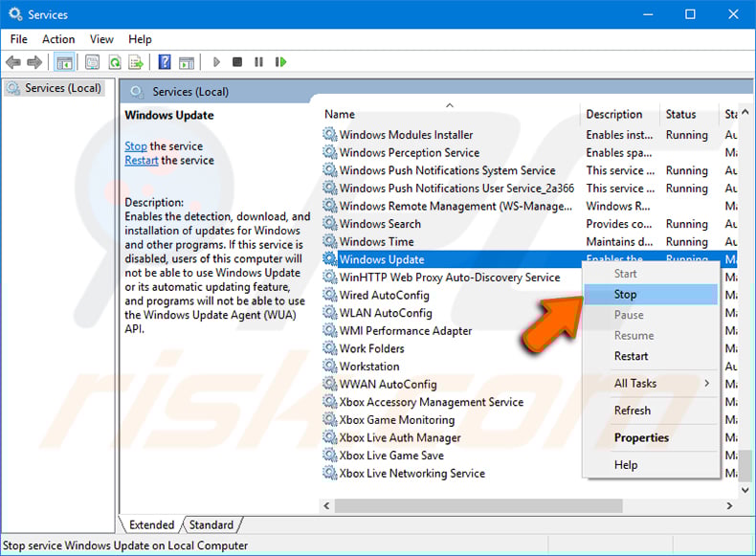Click the Restart Service toolbar icon
The image size is (756, 556).
tap(280, 62)
